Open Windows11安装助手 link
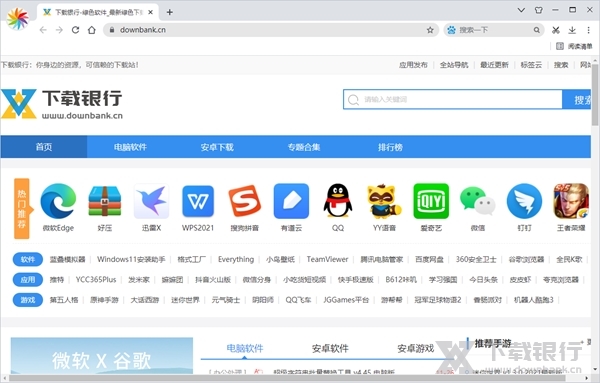Image resolution: width=600 pixels, height=383 pixels. (131, 259)
